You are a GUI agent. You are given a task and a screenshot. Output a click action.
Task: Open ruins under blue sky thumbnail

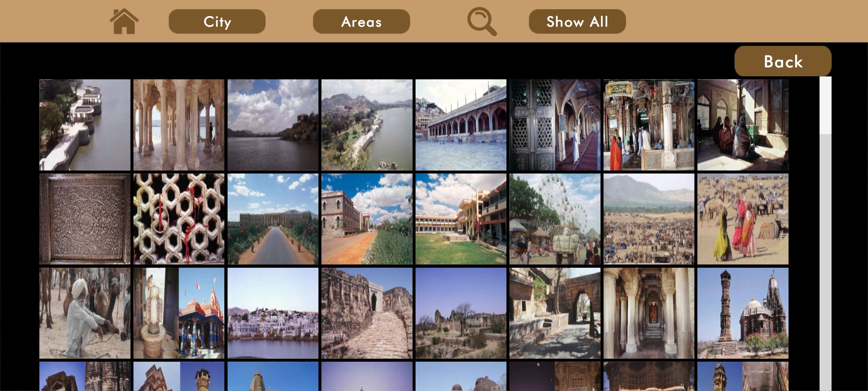point(461,313)
